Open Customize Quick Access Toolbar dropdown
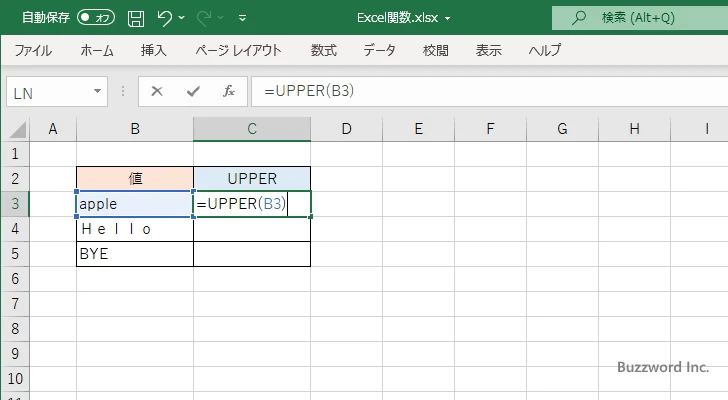This screenshot has width=728, height=400. (x=242, y=18)
